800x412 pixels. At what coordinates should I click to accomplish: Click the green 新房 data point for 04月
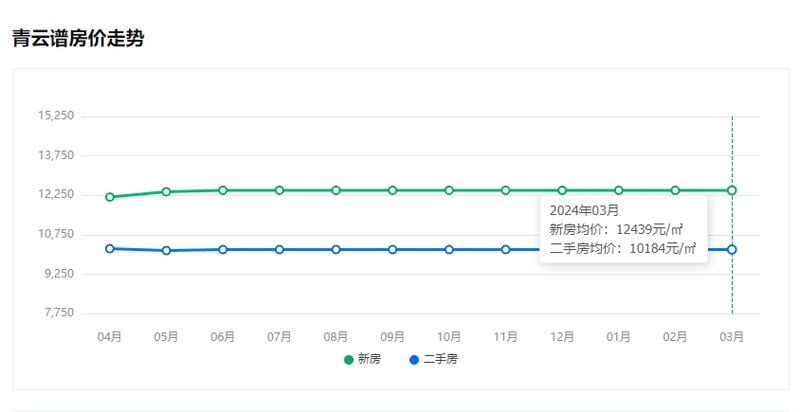110,197
